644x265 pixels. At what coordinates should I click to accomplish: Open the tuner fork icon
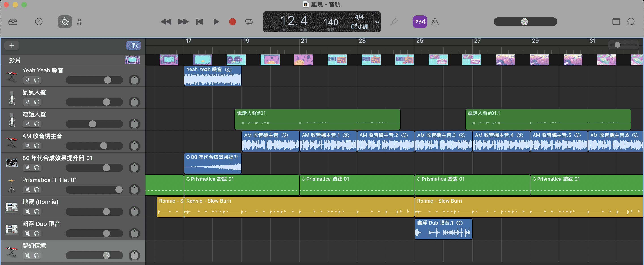tap(394, 22)
